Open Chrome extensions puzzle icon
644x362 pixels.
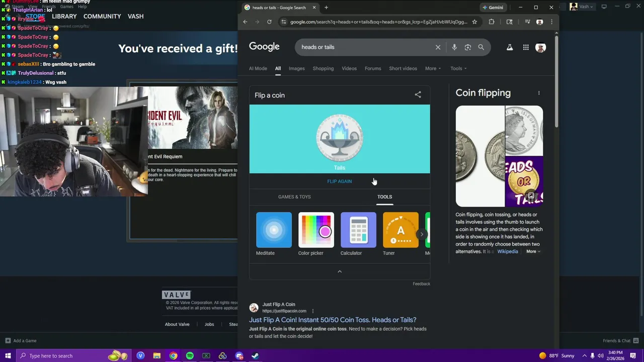click(x=492, y=22)
